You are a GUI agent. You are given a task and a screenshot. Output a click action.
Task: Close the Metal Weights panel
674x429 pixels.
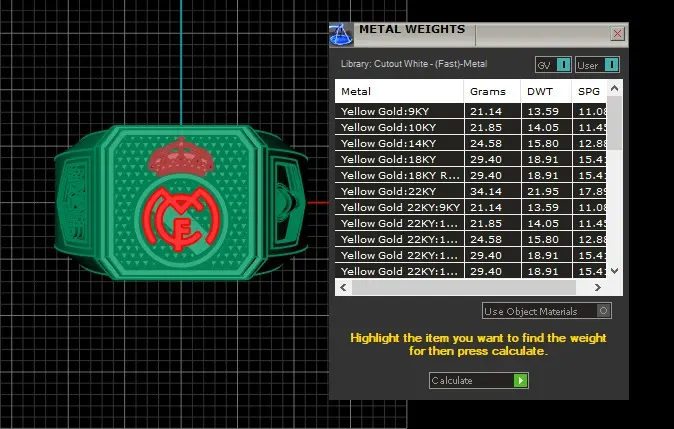coord(617,34)
